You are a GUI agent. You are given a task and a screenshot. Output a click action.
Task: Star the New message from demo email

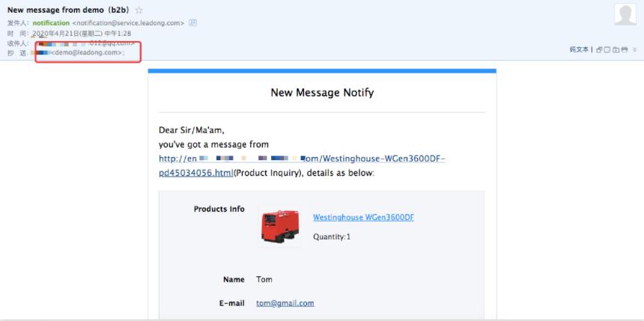point(139,10)
